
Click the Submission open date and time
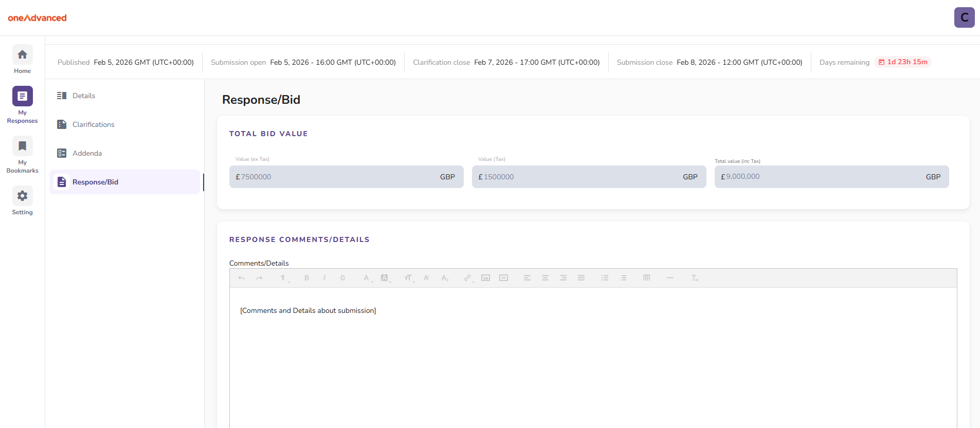[x=333, y=62]
